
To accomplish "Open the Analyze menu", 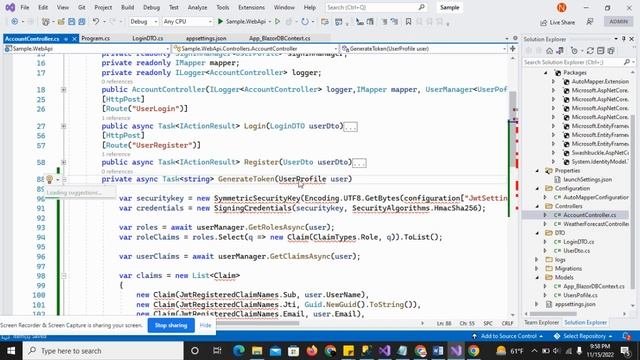I will pos(198,7).
